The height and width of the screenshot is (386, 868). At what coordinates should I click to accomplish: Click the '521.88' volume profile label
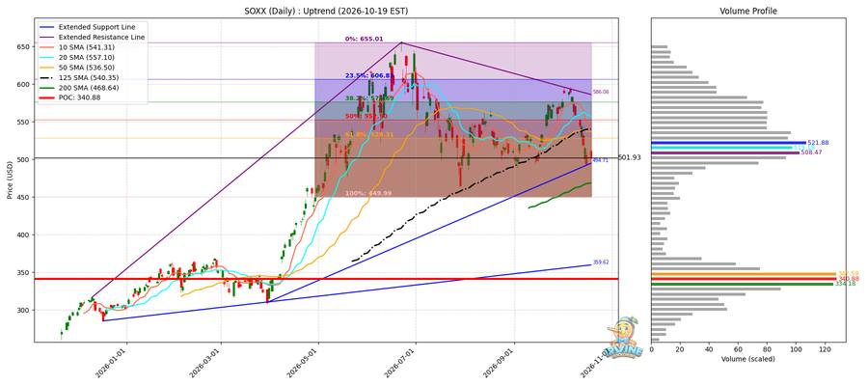(818, 143)
